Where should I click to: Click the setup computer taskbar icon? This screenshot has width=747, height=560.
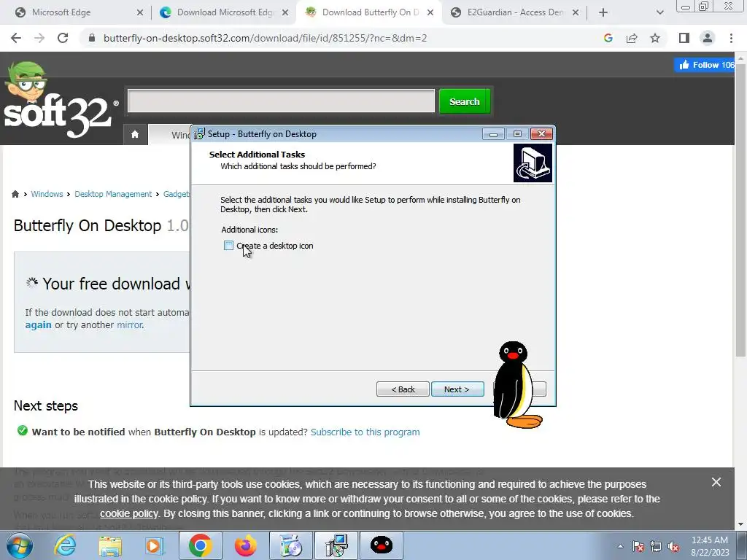(x=336, y=545)
